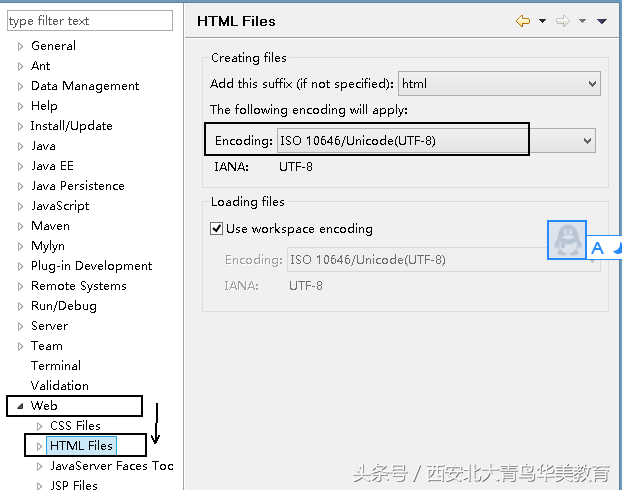The height and width of the screenshot is (490, 622).
Task: Open the Back history dropdown arrow
Action: [542, 21]
